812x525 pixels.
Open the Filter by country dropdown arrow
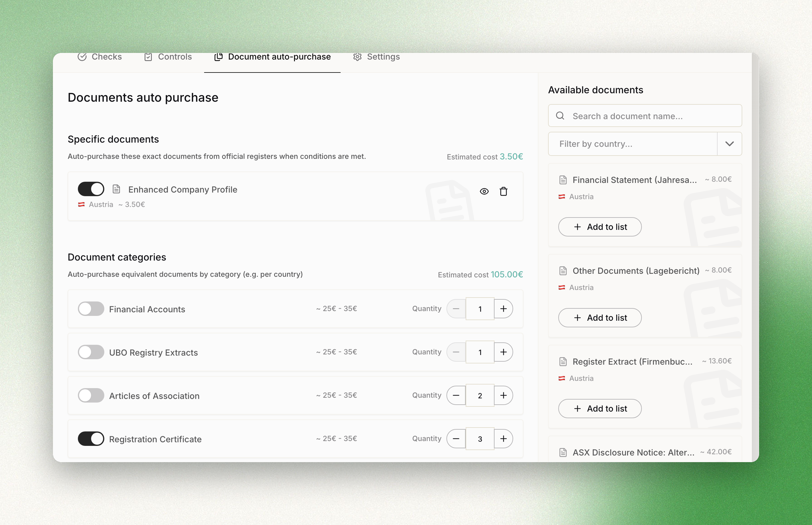pyautogui.click(x=730, y=144)
